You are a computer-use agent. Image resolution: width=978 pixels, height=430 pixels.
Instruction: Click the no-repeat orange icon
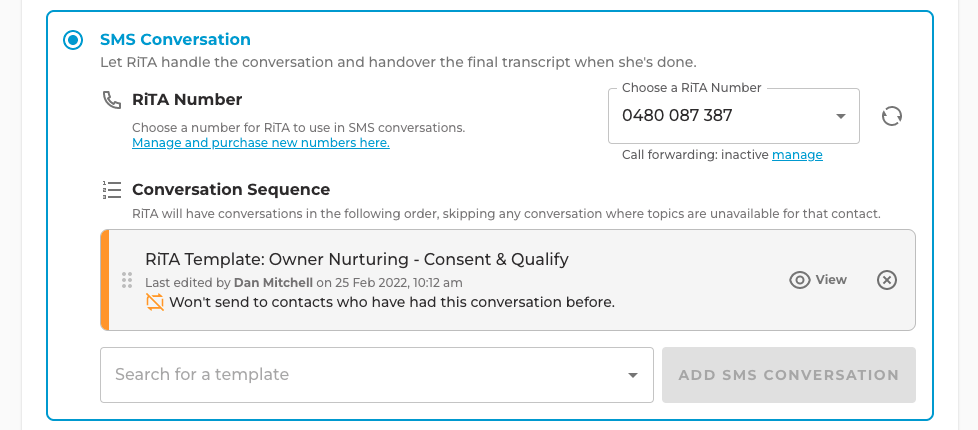[155, 302]
